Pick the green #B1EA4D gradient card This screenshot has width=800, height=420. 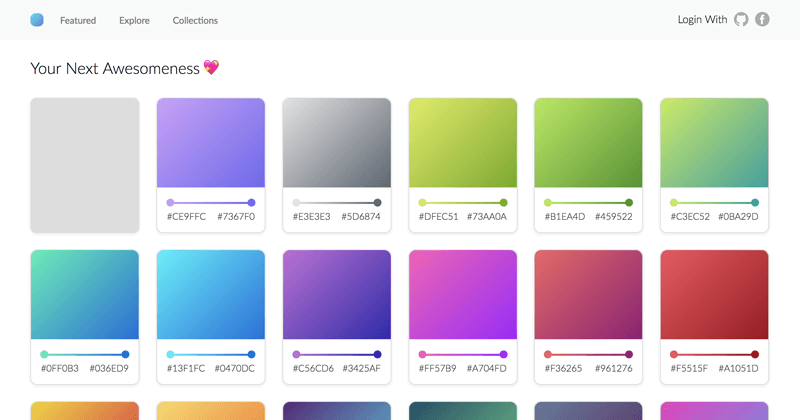588,142
